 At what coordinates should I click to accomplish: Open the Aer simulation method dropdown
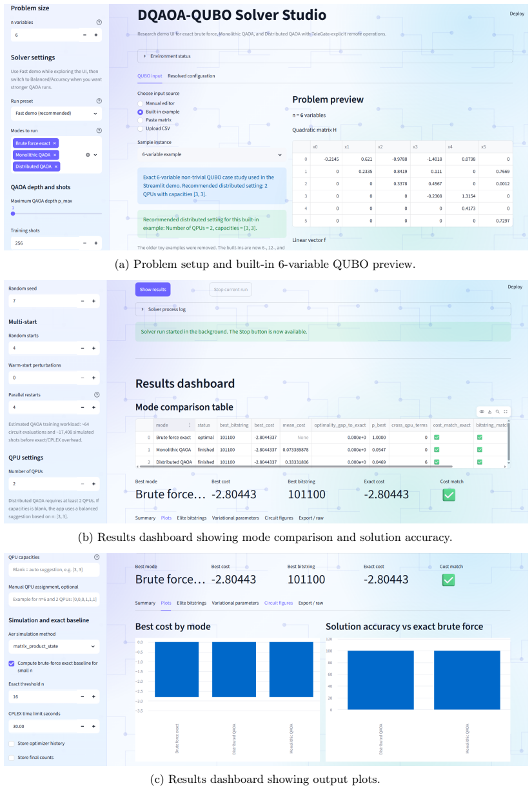[54, 645]
